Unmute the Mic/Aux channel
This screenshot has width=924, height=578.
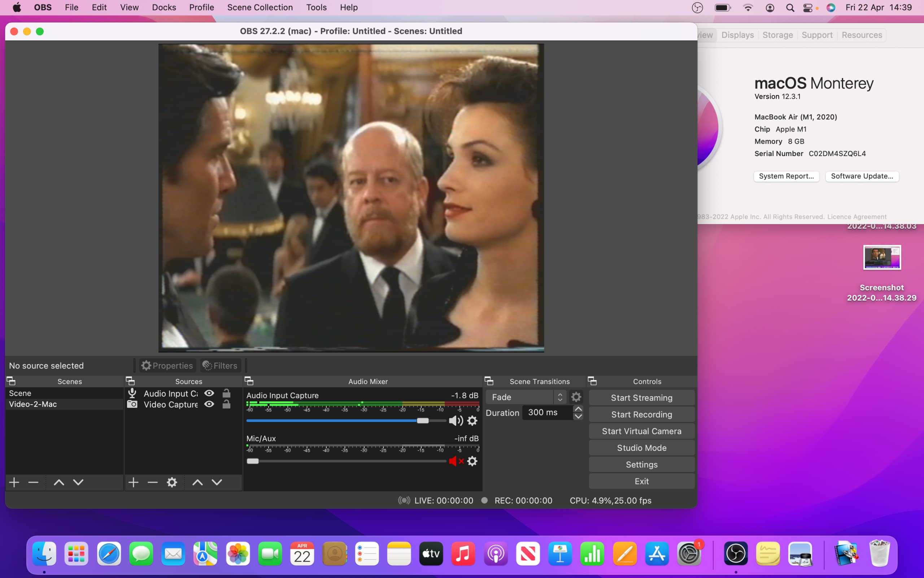click(456, 461)
